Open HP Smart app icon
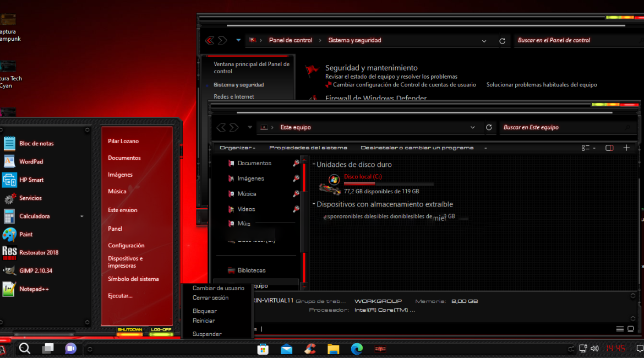Viewport: 644px width, 358px height. 10,180
